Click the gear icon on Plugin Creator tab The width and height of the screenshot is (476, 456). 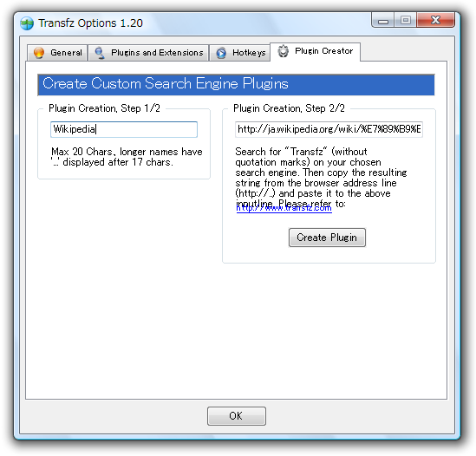pos(283,51)
